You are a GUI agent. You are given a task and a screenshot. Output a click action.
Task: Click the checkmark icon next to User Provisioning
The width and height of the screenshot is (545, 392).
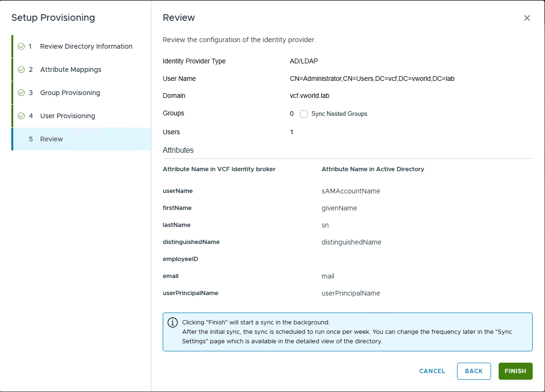coord(21,116)
